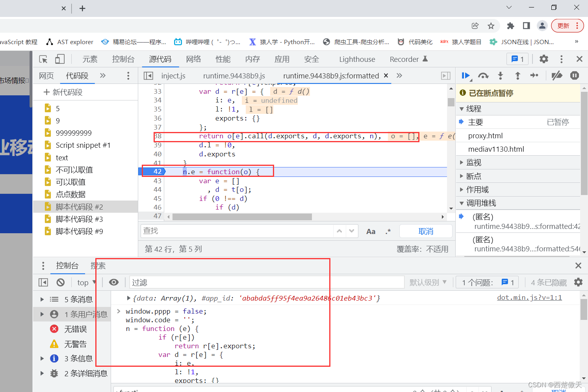Resume script execution button
Image resolution: width=588 pixels, height=392 pixels.
(x=466, y=76)
